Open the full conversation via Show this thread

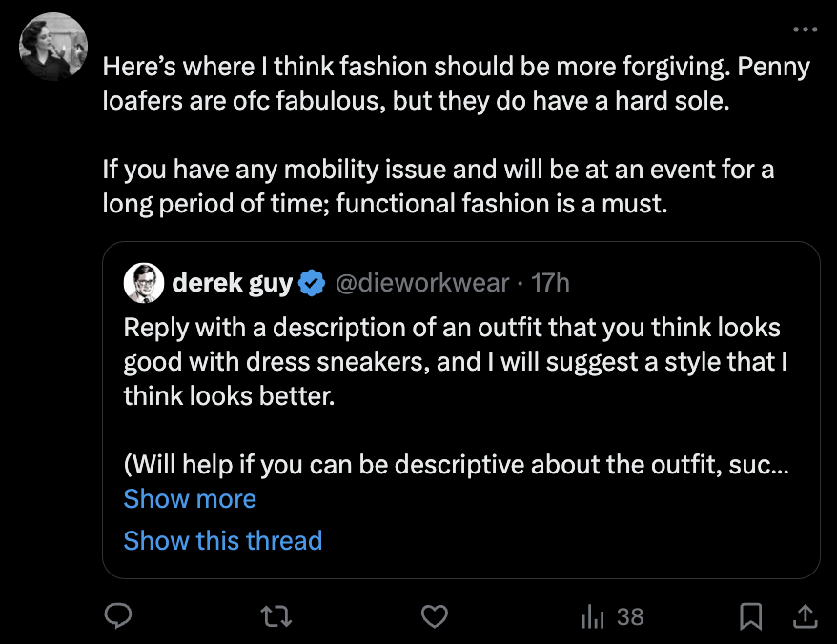point(223,540)
